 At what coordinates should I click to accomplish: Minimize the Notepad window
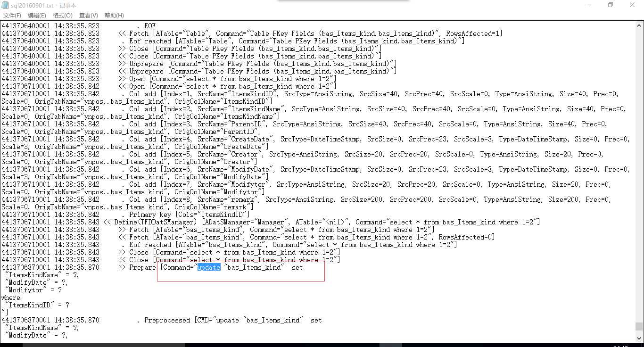589,5
